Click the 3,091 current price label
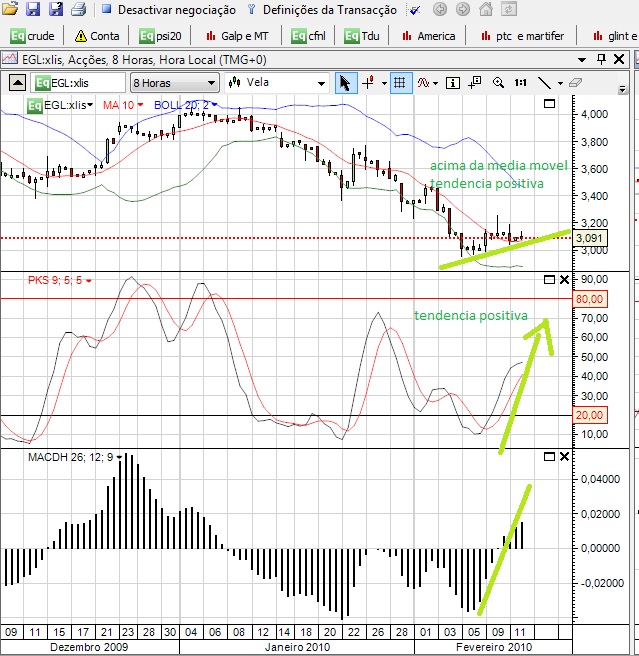639x656 pixels. click(589, 238)
